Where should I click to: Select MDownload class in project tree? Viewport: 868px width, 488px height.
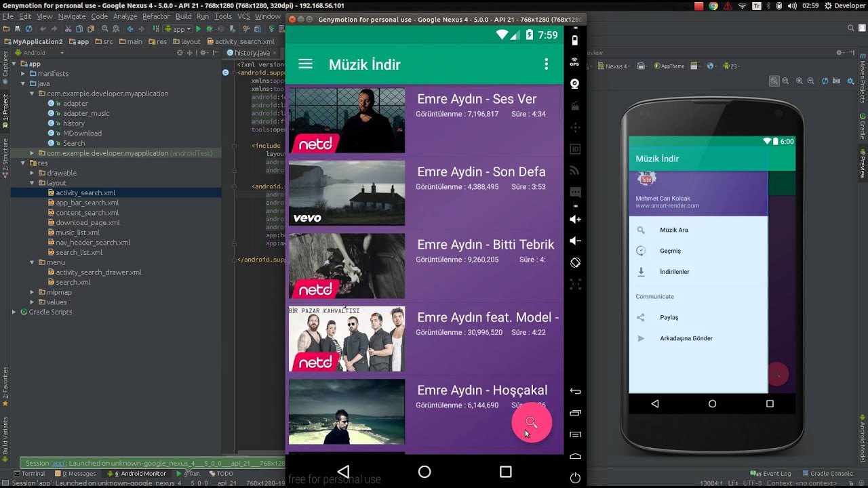[82, 134]
